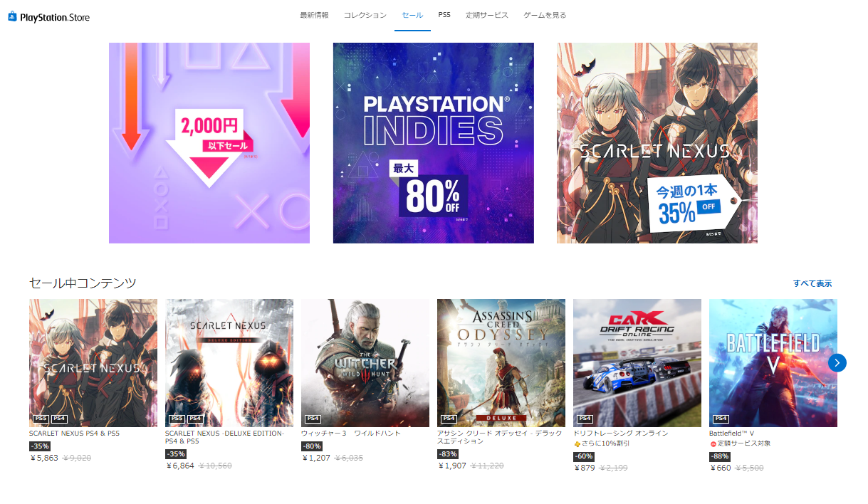Click the すべて表示 link
Screen dimensions: 868x504
(x=812, y=283)
